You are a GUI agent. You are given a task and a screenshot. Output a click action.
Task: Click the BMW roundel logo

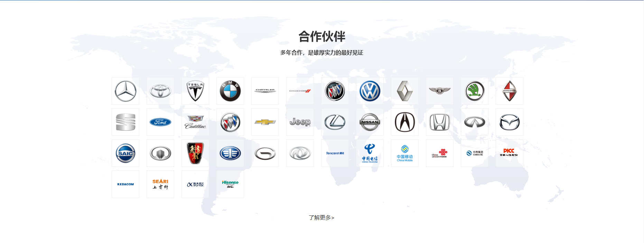point(230,91)
